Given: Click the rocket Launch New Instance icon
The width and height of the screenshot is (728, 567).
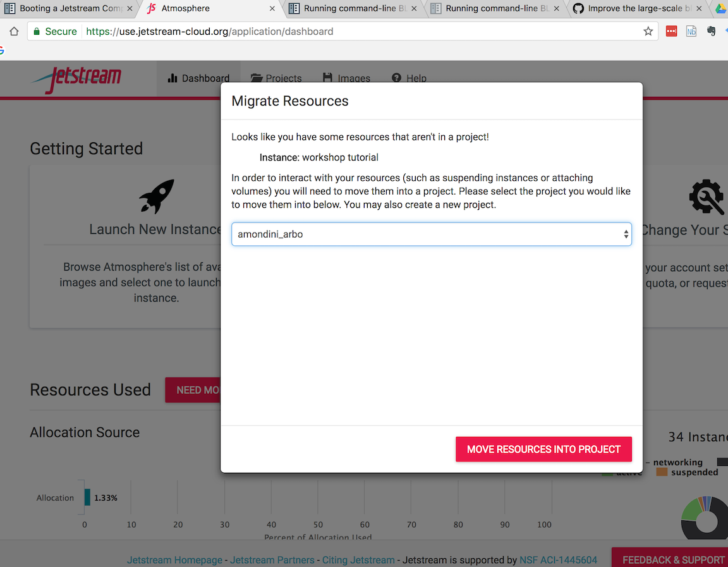Looking at the screenshot, I should [157, 197].
